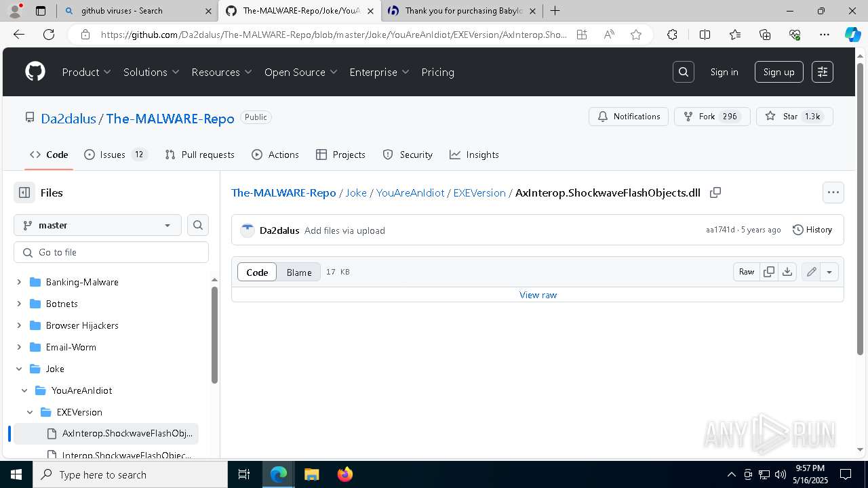Expand the Browser Hijackers folder chevron
Screen dimensions: 868x488
(x=19, y=325)
